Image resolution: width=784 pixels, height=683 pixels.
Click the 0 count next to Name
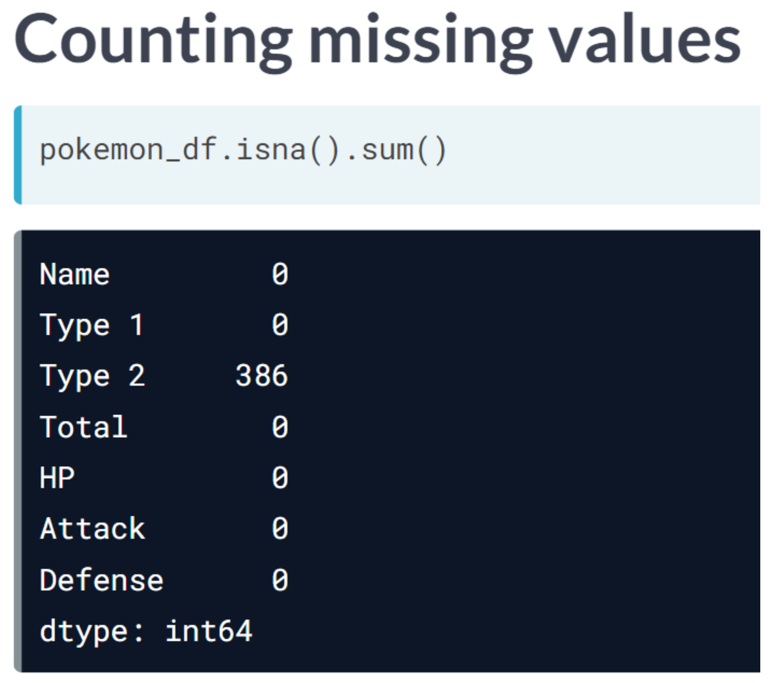[x=280, y=274]
